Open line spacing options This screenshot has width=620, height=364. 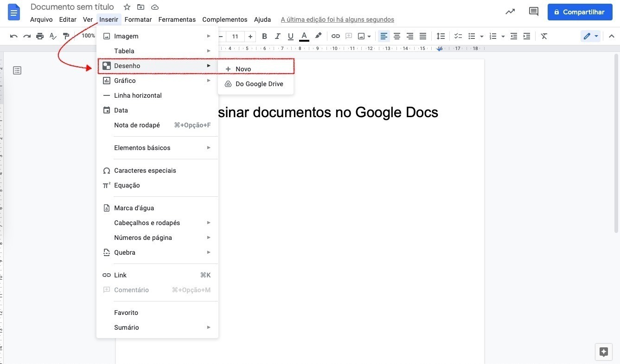[x=441, y=36]
